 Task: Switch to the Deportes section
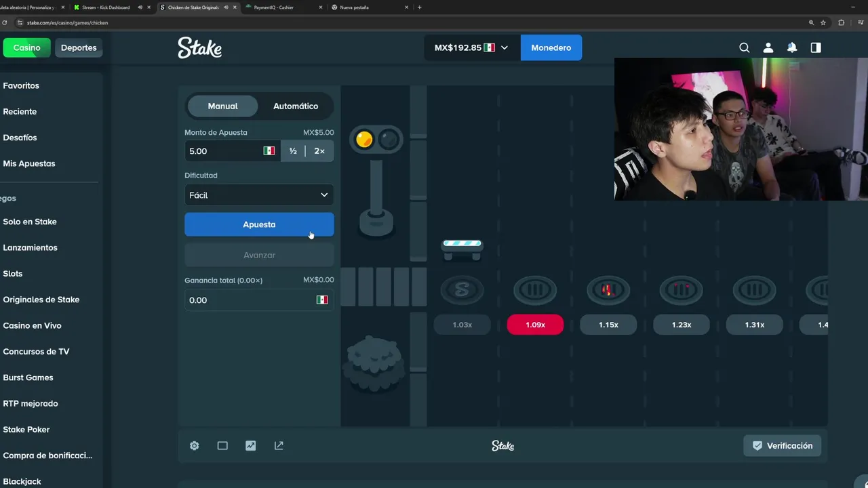(79, 47)
